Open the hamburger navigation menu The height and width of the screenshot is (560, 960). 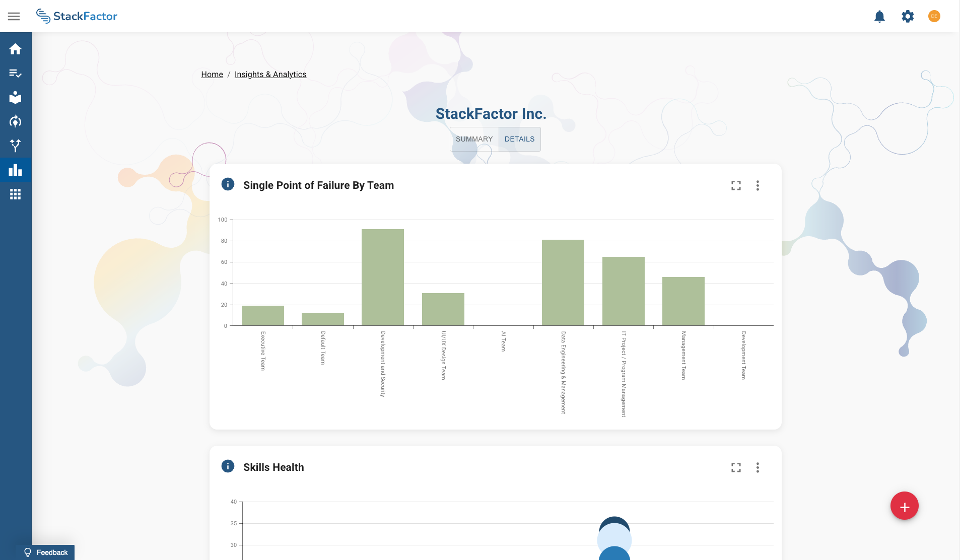[14, 16]
